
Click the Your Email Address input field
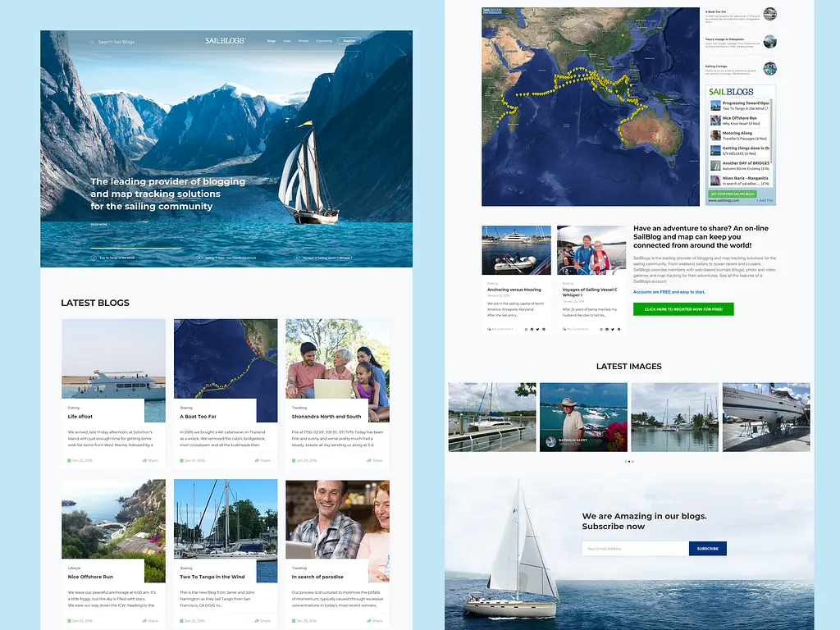pos(634,548)
